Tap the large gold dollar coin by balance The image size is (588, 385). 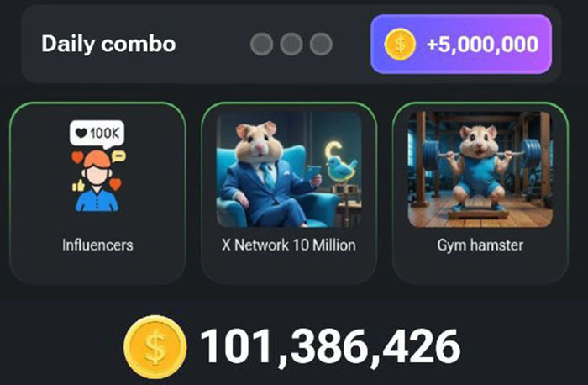coord(155,346)
